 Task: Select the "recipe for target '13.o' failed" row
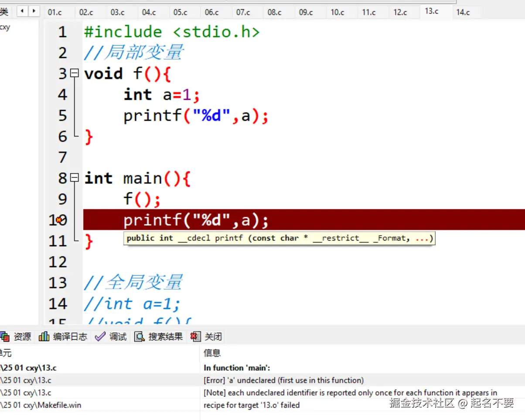point(252,405)
